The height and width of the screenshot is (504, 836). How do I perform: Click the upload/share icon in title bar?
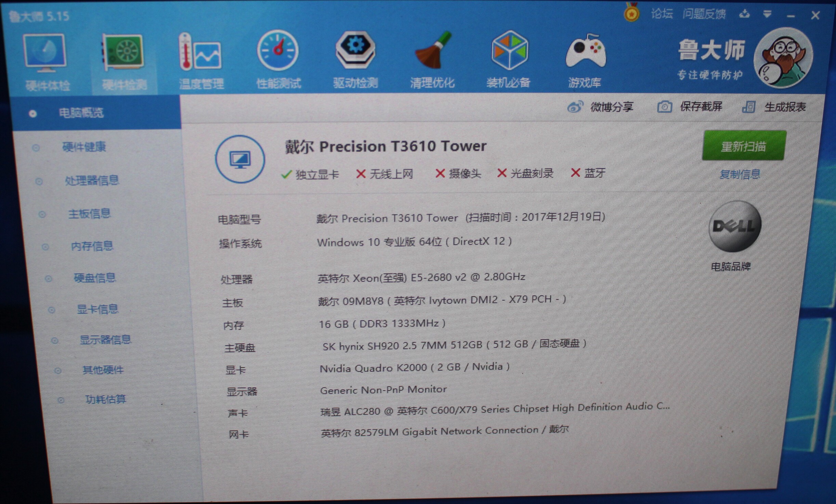[744, 14]
